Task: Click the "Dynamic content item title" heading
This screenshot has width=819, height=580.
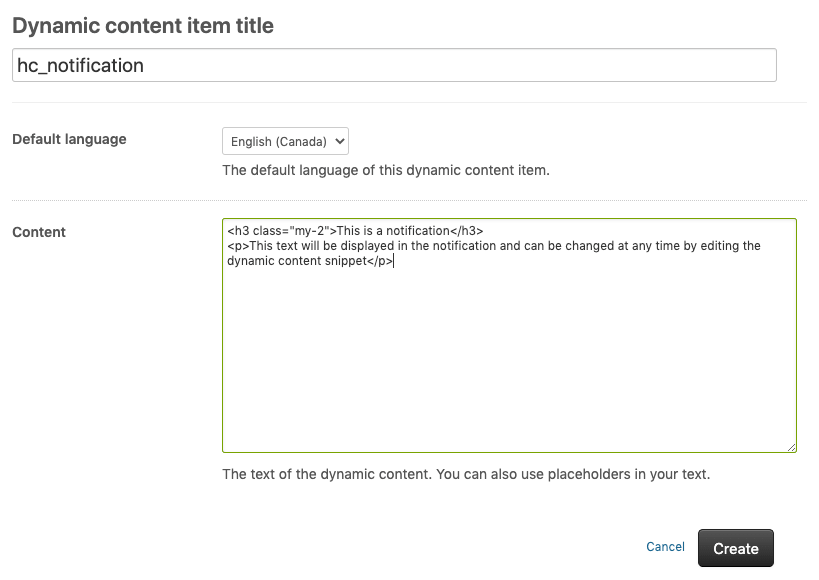Action: click(x=143, y=26)
